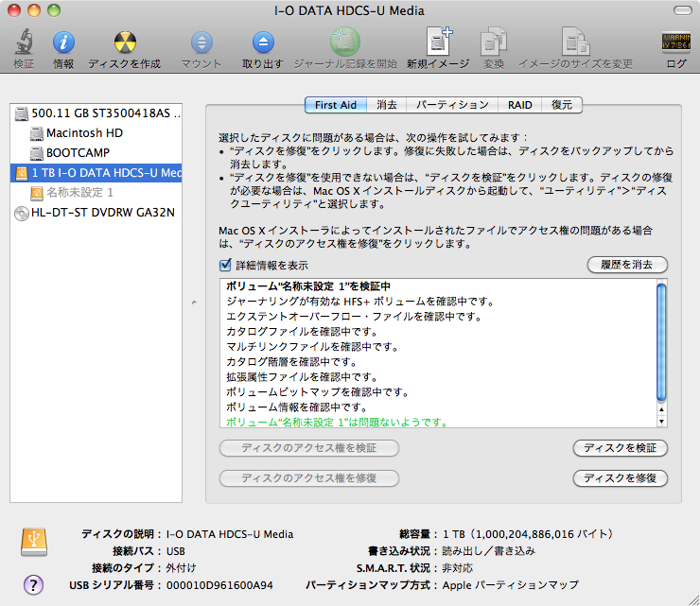
Task: Open the ログ (Log) toolbar icon
Action: point(676,43)
